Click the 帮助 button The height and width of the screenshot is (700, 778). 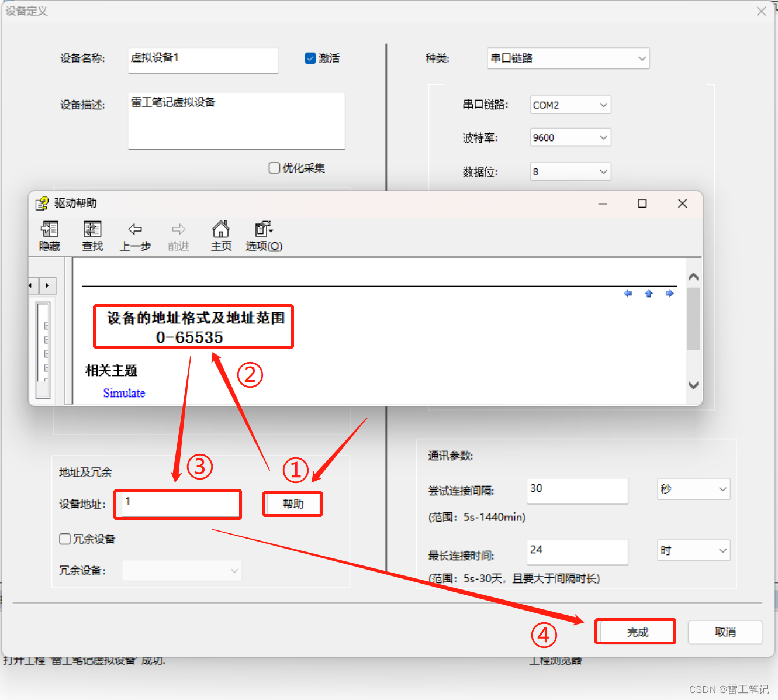(293, 504)
